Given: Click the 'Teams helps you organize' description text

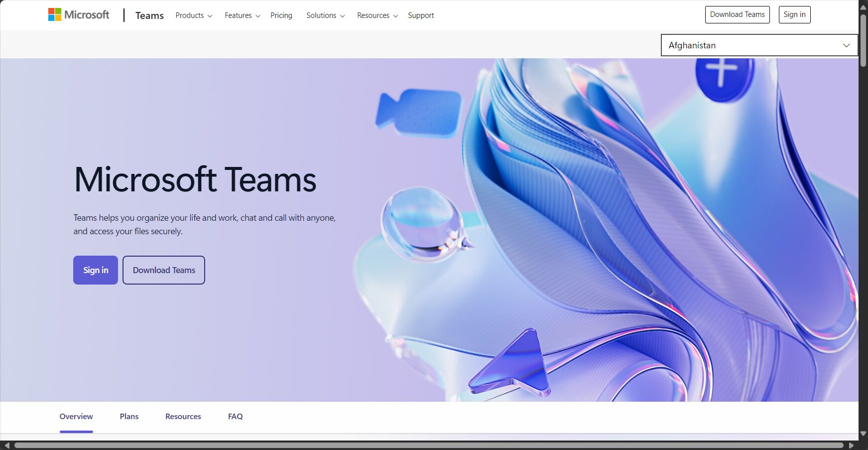Looking at the screenshot, I should 205,224.
